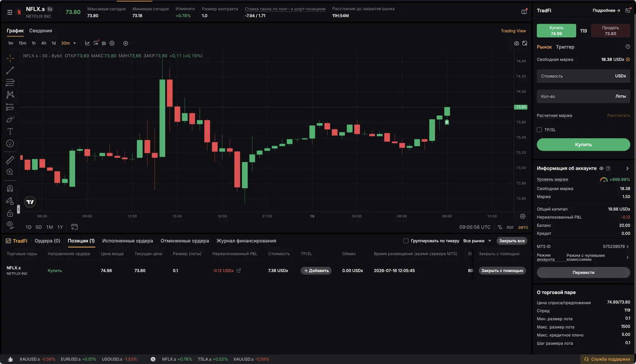Screen dimensions: 636x364
Task: Select the trend line drawing tool
Action: [10, 70]
